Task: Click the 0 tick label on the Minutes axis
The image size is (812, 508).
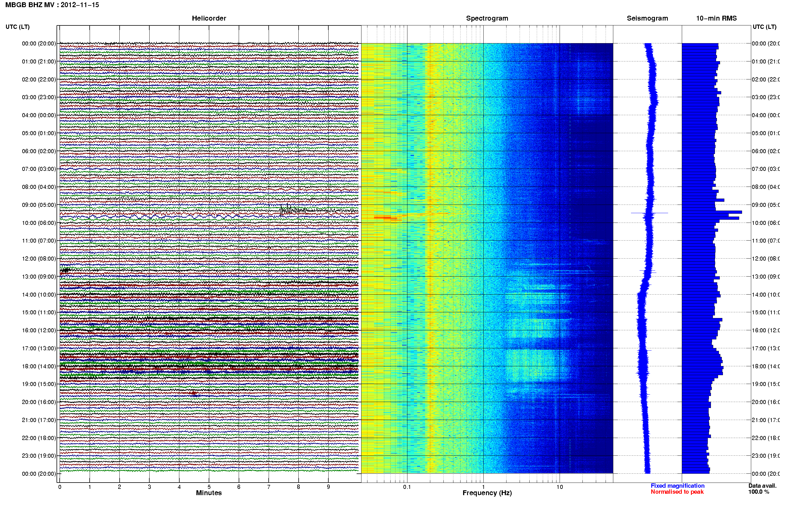Action: 60,487
